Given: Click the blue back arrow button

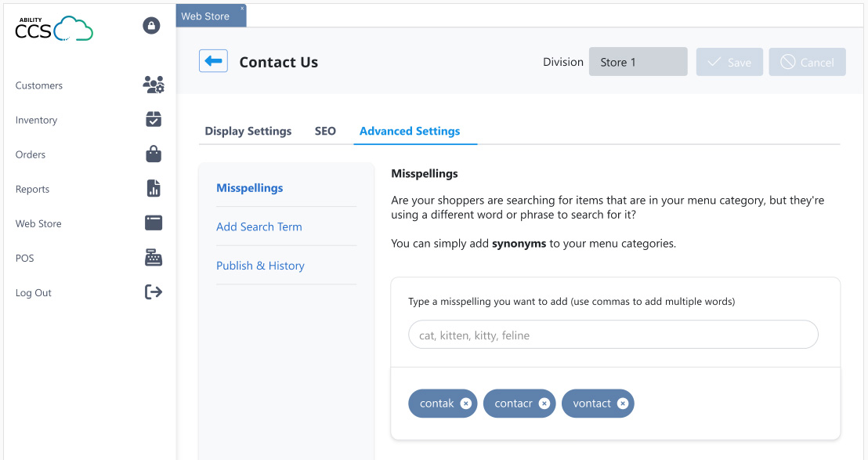Looking at the screenshot, I should click(x=213, y=61).
